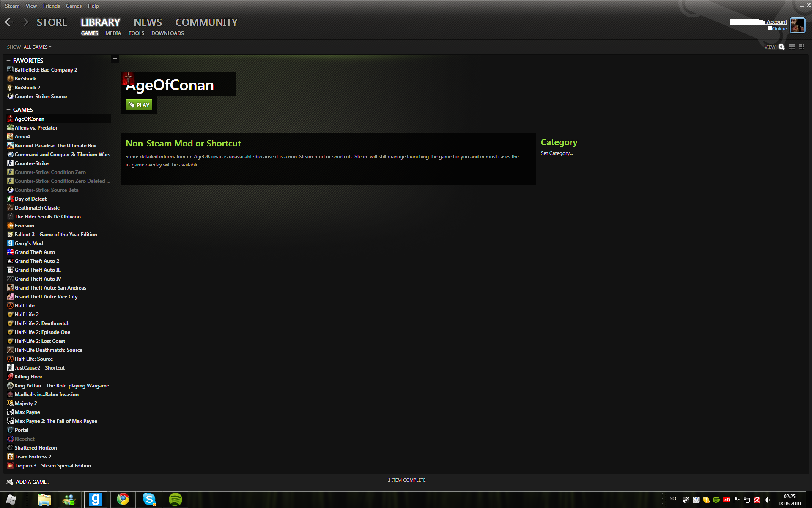812x508 pixels.
Task: Select Tropico 3 - Steam Special Edition
Action: tap(58, 466)
